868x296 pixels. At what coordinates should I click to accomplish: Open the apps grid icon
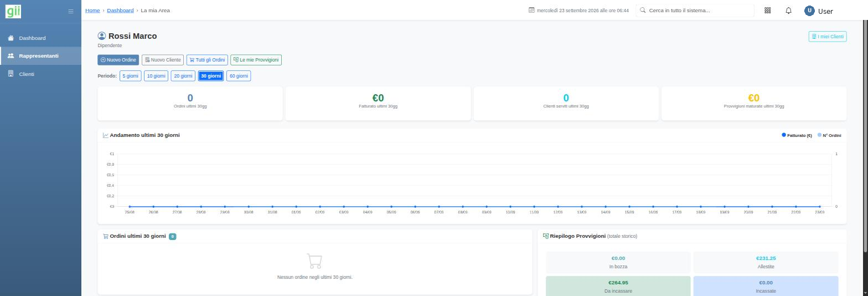pos(768,11)
